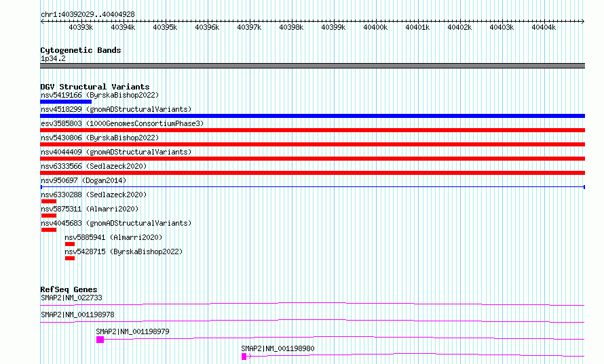Click the 40393k ruler tick label
The image size is (604, 364).
[x=81, y=27]
